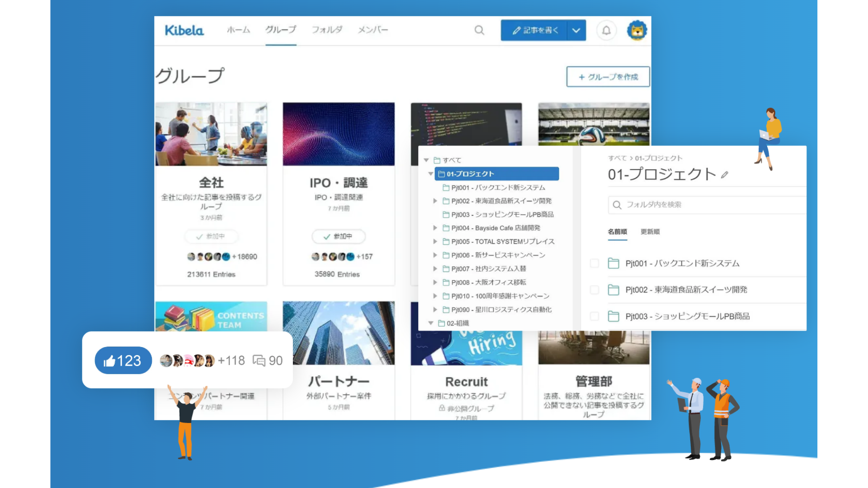Click the pencil icon on 記事を書く button
This screenshot has width=868, height=488.
pos(517,30)
